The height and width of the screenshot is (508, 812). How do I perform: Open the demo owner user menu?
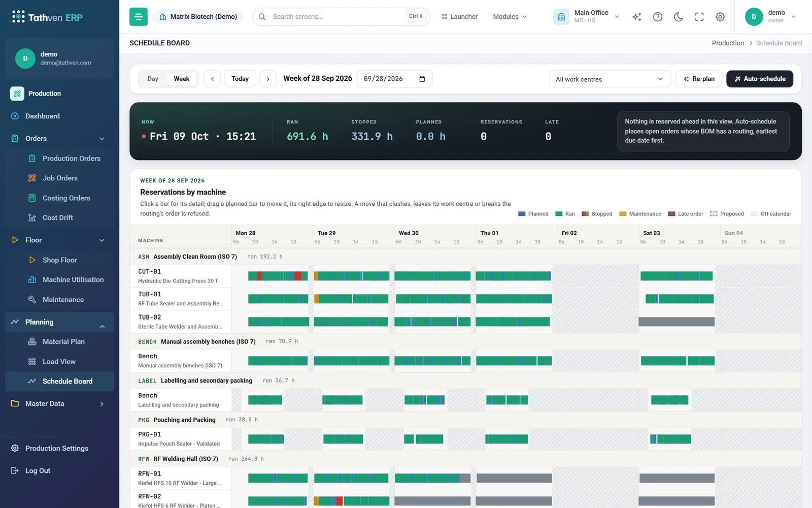coord(770,17)
